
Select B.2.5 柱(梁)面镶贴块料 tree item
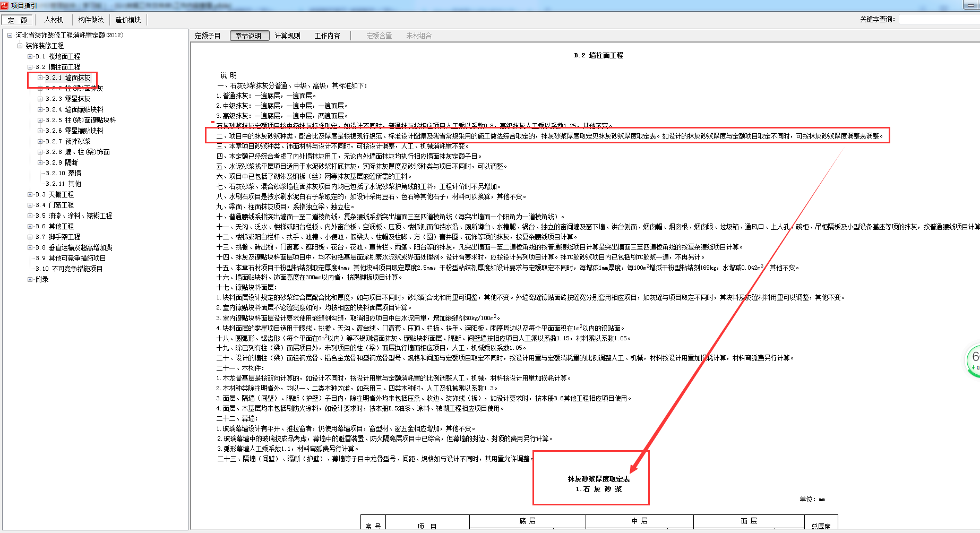pyautogui.click(x=81, y=120)
